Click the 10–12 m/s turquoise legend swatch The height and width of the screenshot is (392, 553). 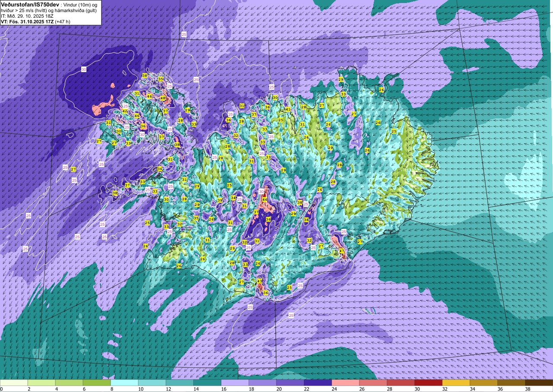152,383
